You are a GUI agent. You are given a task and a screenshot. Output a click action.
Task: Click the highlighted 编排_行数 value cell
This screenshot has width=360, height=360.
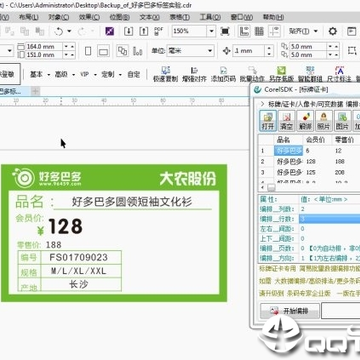pos(329,219)
